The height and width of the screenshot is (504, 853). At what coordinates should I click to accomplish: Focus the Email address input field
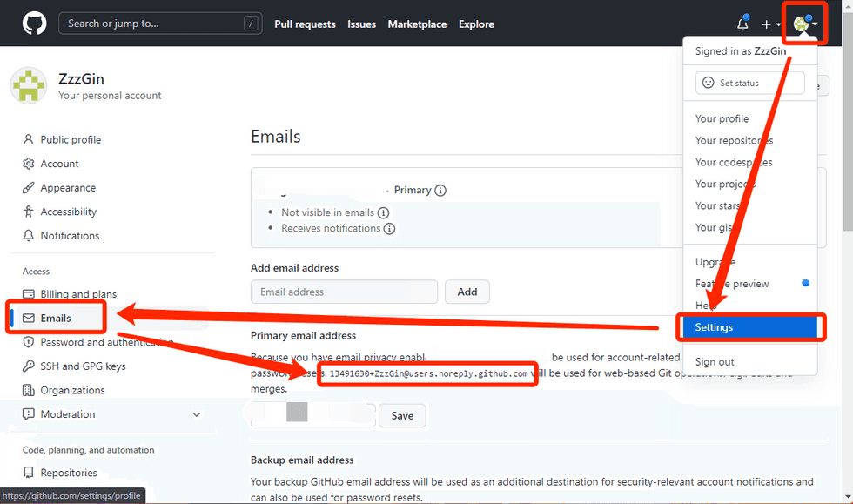(345, 292)
